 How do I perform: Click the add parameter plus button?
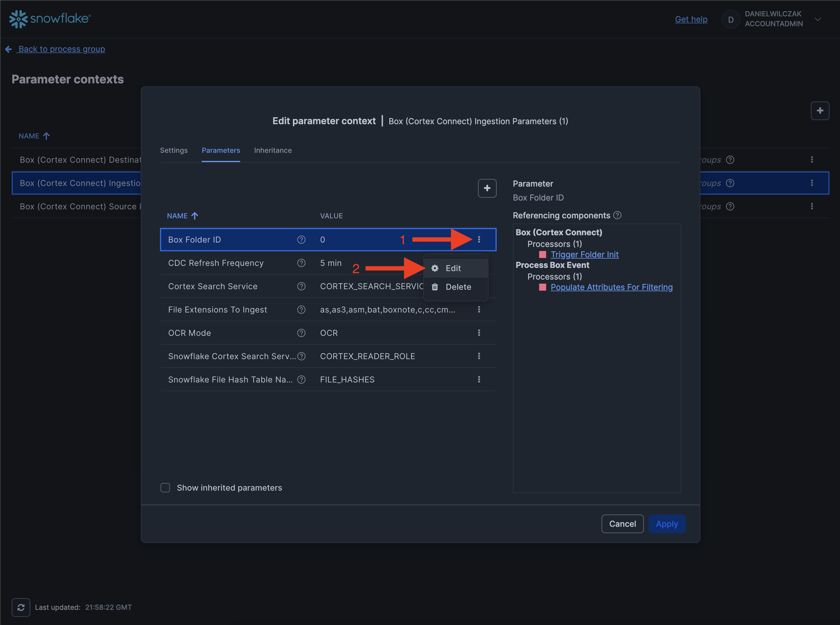487,188
